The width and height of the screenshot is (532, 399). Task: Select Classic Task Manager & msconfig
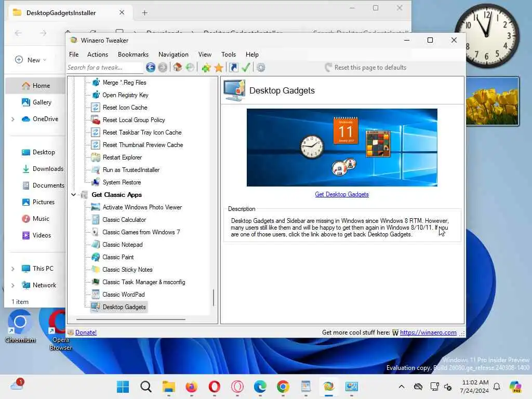tap(144, 282)
